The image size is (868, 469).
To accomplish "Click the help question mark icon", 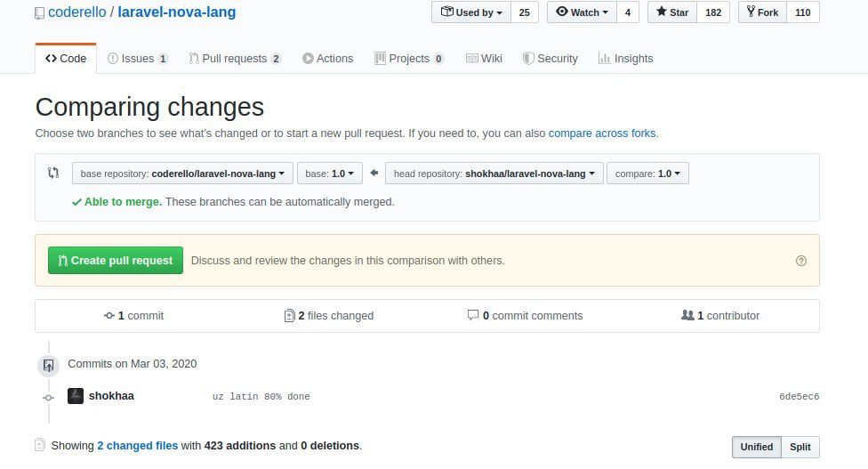I will 801,261.
